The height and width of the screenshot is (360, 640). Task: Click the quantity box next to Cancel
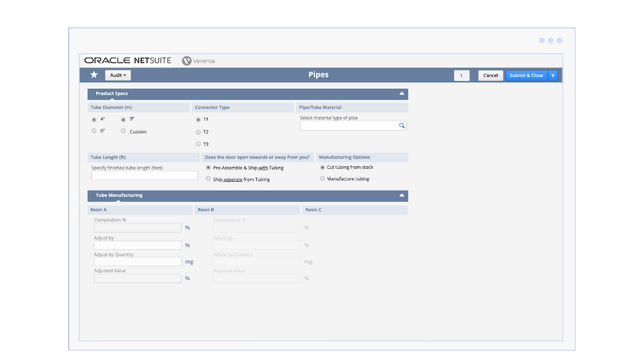pyautogui.click(x=462, y=76)
